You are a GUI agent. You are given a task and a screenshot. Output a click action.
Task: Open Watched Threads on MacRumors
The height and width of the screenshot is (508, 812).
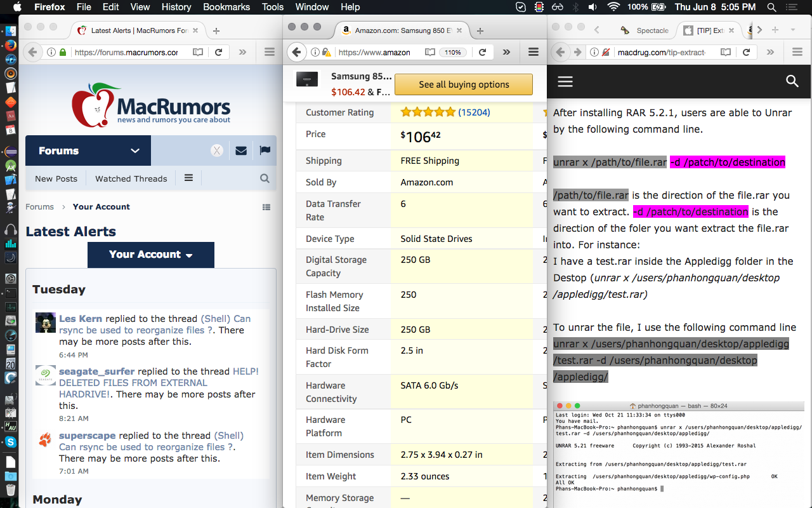(x=131, y=178)
